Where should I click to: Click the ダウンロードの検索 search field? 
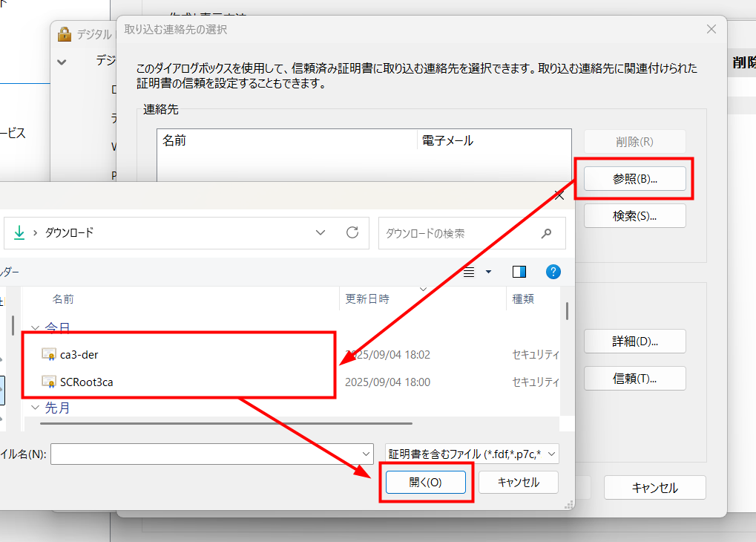pyautogui.click(x=472, y=233)
